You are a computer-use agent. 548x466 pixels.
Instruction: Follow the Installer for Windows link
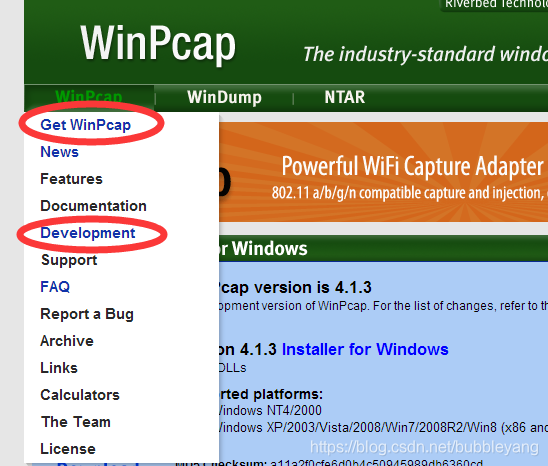click(x=365, y=349)
